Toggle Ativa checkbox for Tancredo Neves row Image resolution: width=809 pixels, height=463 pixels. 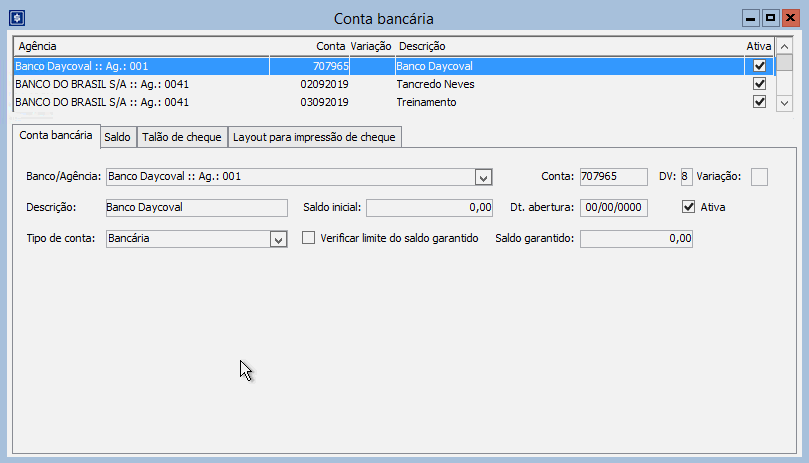759,84
